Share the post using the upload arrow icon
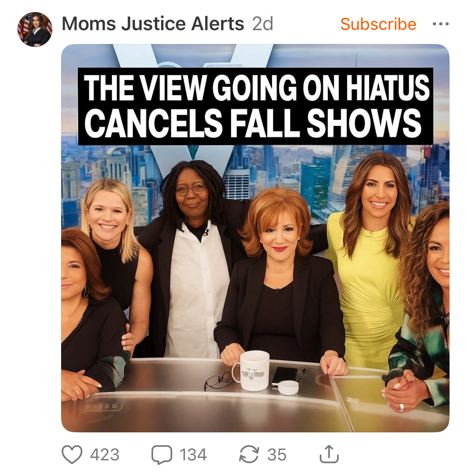The width and height of the screenshot is (467, 476). [329, 454]
